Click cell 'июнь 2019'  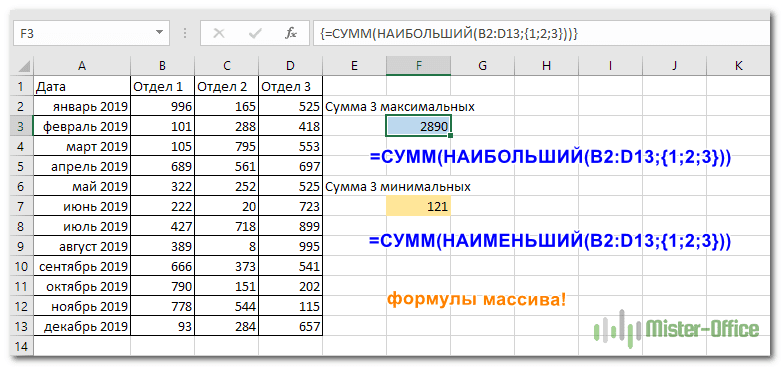[82, 206]
